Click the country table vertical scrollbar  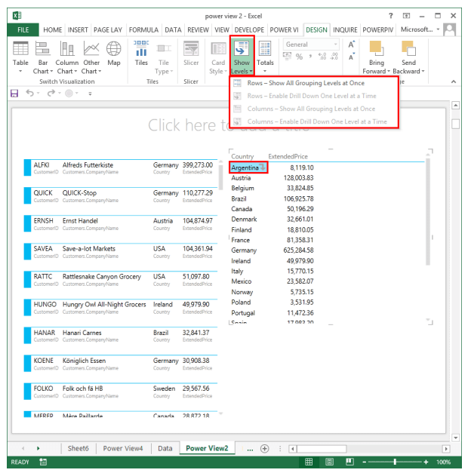pos(428,211)
